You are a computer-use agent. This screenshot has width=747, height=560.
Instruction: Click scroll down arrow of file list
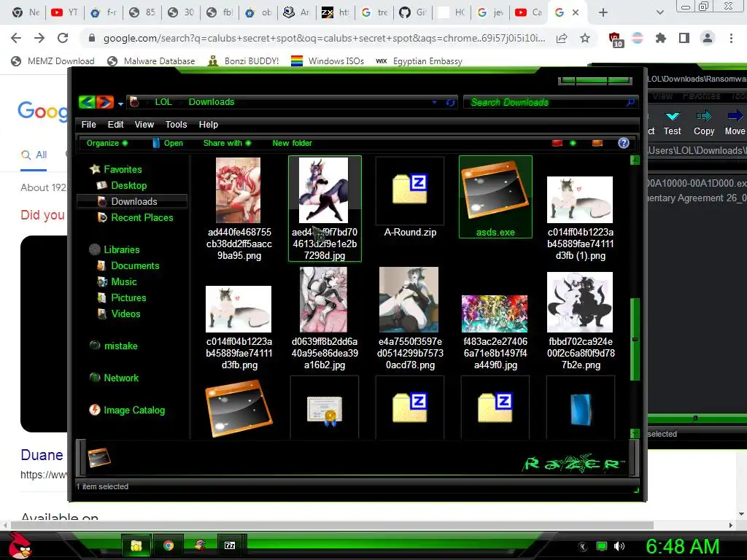(x=635, y=433)
